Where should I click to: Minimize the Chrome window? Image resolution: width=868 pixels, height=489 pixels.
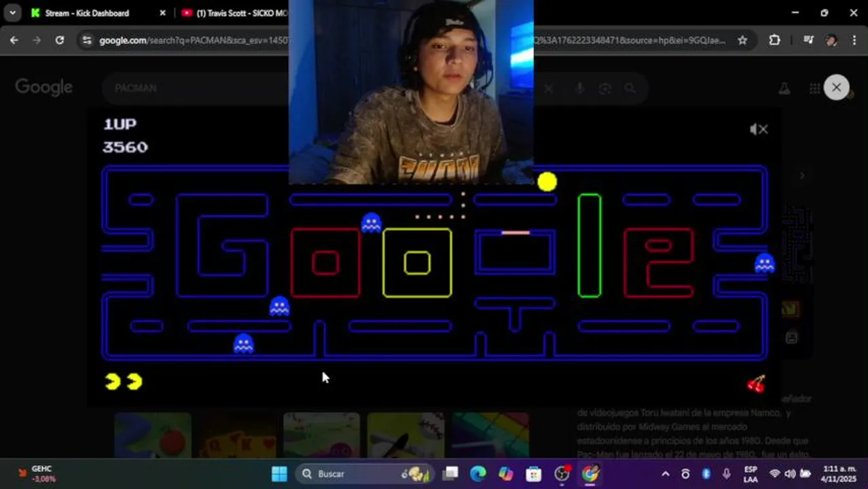pos(795,13)
